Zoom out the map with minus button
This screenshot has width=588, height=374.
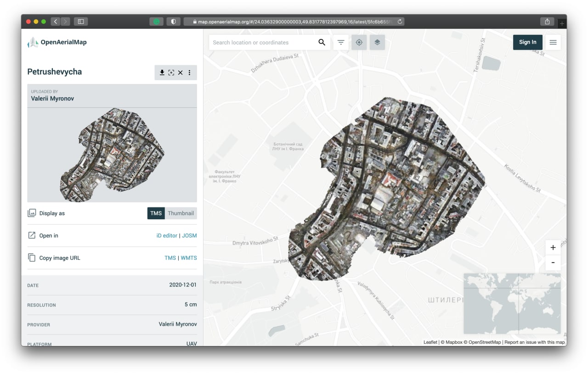553,262
